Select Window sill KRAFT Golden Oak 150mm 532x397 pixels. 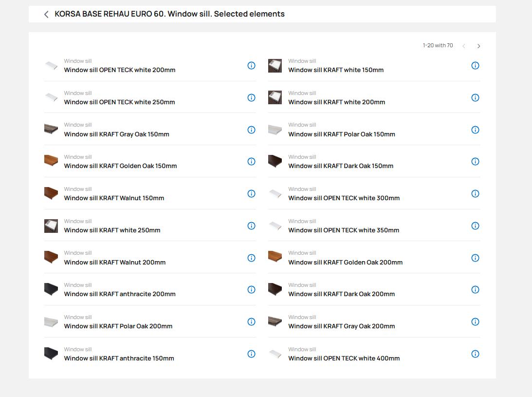[x=120, y=166]
